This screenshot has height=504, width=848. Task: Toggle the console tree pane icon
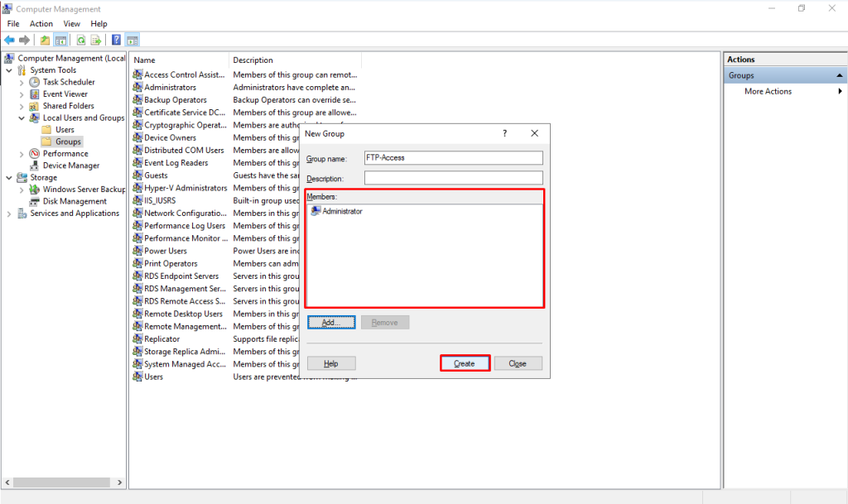(x=60, y=39)
